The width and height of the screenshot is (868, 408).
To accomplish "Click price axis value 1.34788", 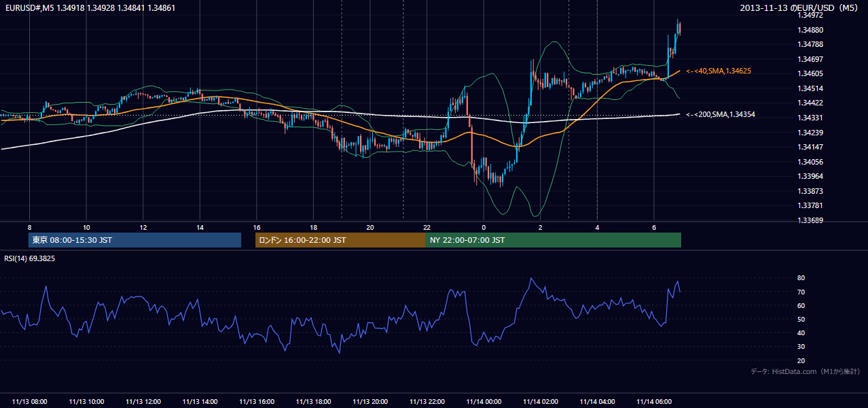I will tap(810, 44).
